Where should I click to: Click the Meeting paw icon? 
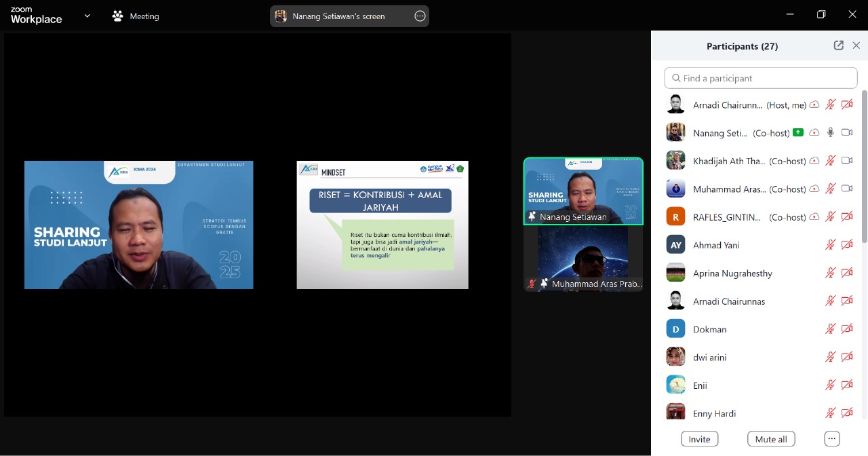(118, 16)
